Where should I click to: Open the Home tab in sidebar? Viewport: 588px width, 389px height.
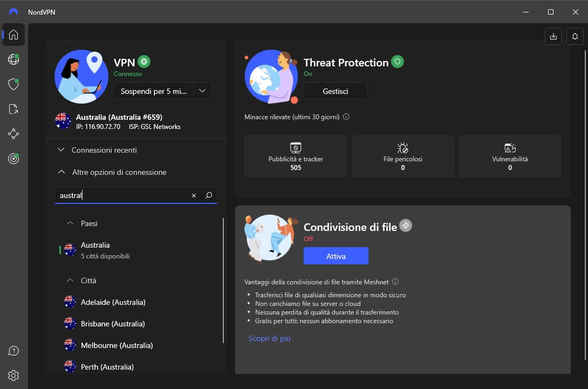pyautogui.click(x=13, y=35)
